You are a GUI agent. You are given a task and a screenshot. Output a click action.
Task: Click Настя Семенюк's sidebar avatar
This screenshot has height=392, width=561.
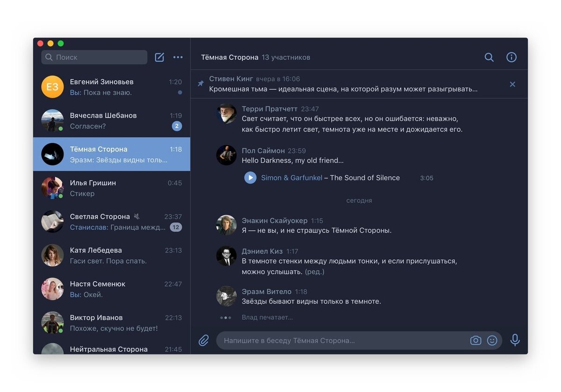pos(52,289)
